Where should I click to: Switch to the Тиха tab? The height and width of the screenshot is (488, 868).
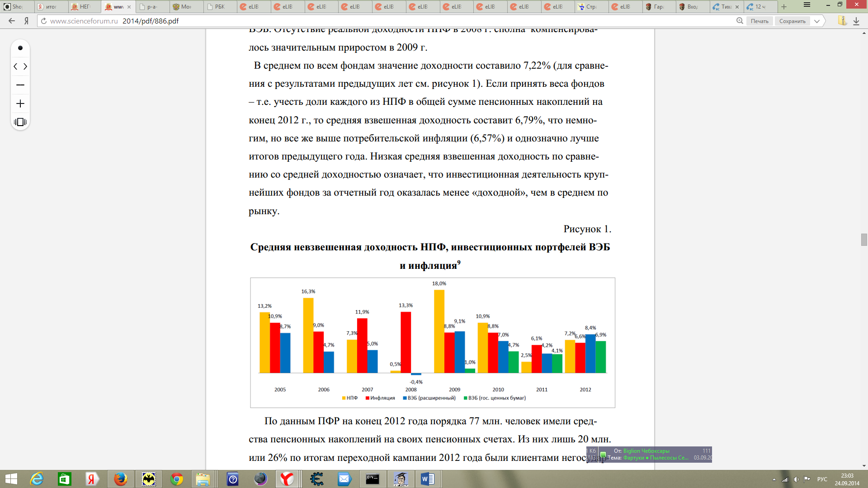723,7
